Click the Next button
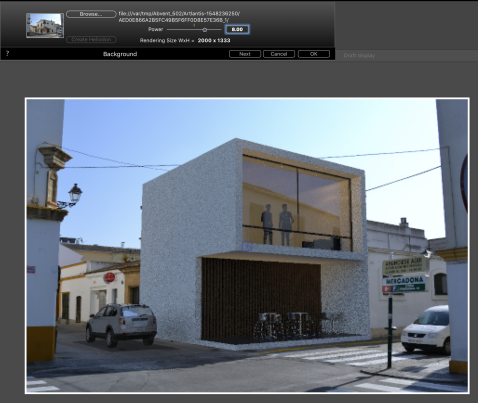 (245, 54)
